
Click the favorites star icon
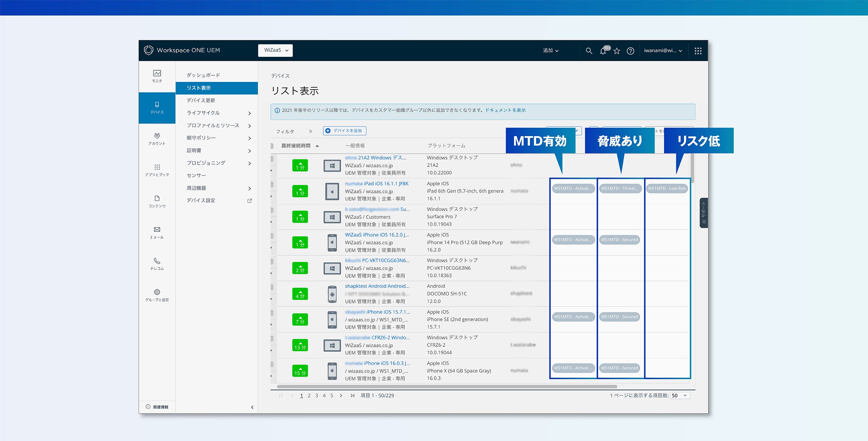pos(617,51)
